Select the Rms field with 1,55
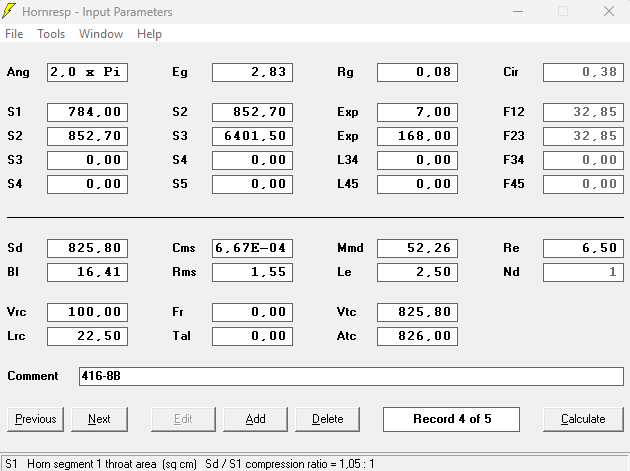The width and height of the screenshot is (630, 471). pos(252,272)
